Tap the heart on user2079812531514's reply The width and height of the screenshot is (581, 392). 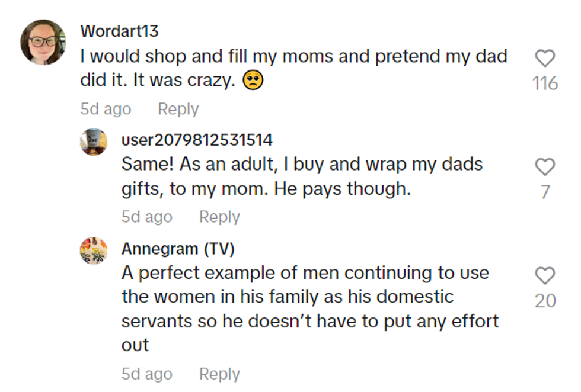[x=545, y=167]
